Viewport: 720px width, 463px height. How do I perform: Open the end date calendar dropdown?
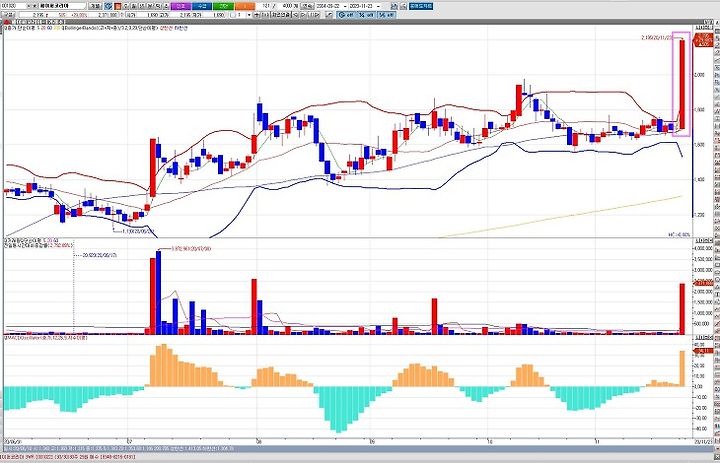(x=378, y=6)
